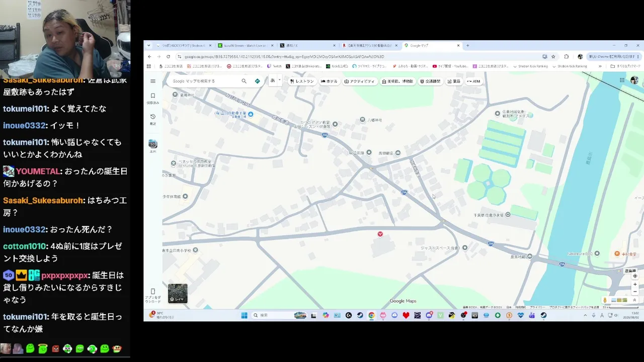Open a new browser tab
Image resolution: width=644 pixels, height=362 pixels.
pos(467,45)
